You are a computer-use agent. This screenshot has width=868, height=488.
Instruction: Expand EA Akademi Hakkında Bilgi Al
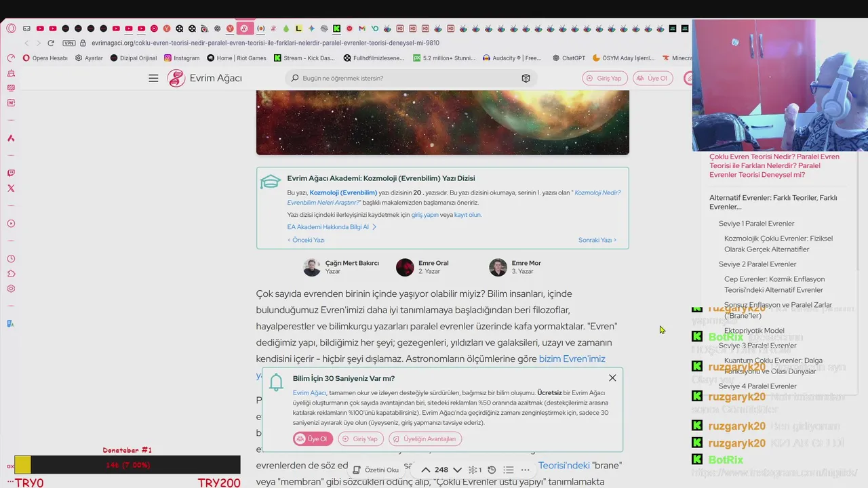click(332, 227)
